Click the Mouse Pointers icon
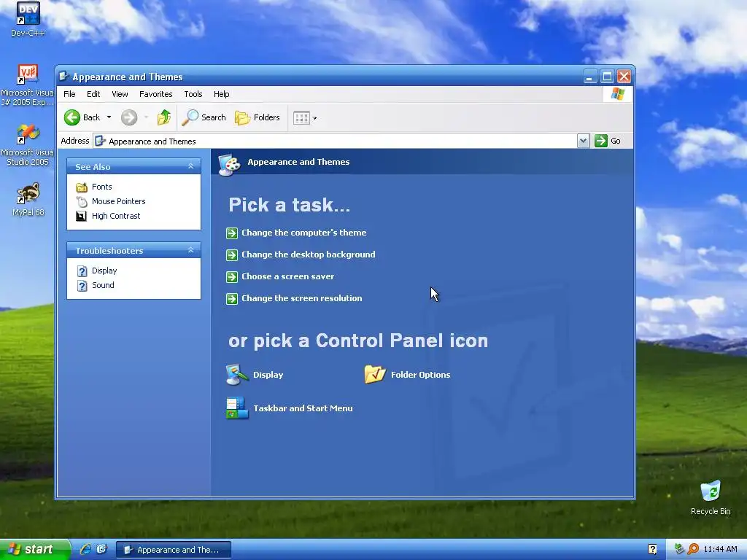747x560 pixels. 82,201
